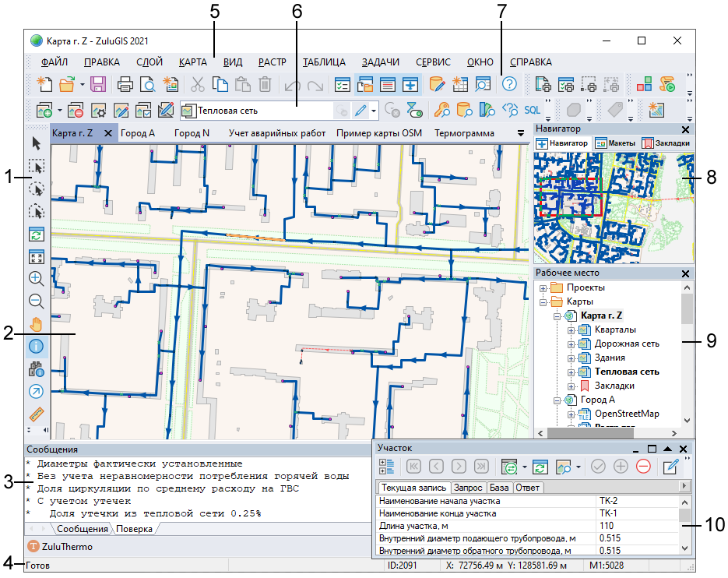
Task: Select the rectangle selection tool
Action: click(x=36, y=166)
